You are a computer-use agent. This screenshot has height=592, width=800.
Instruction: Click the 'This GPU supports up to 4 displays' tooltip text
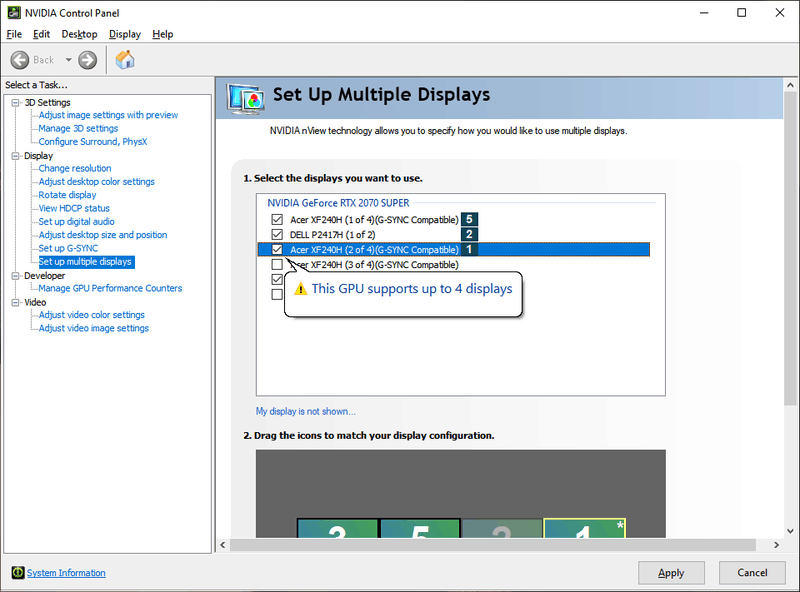pyautogui.click(x=412, y=289)
